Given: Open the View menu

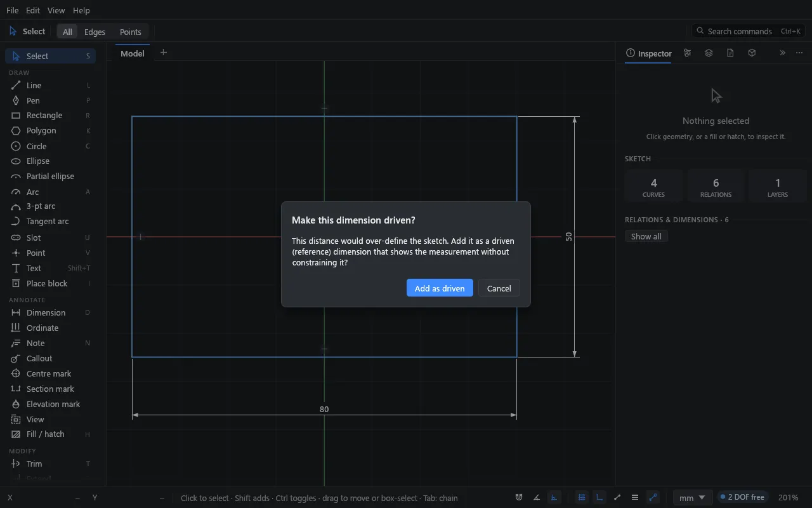Looking at the screenshot, I should click(56, 10).
